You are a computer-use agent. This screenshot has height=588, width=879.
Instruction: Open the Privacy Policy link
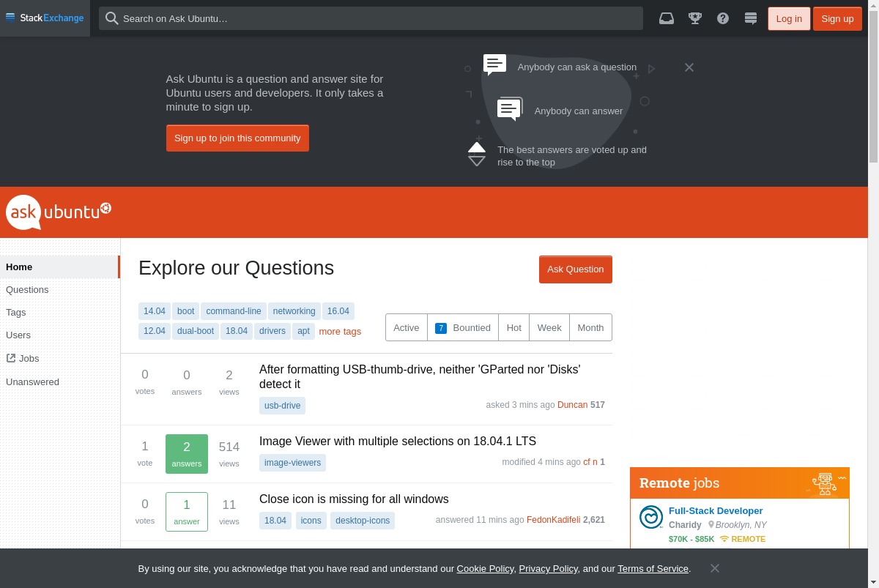point(549,568)
